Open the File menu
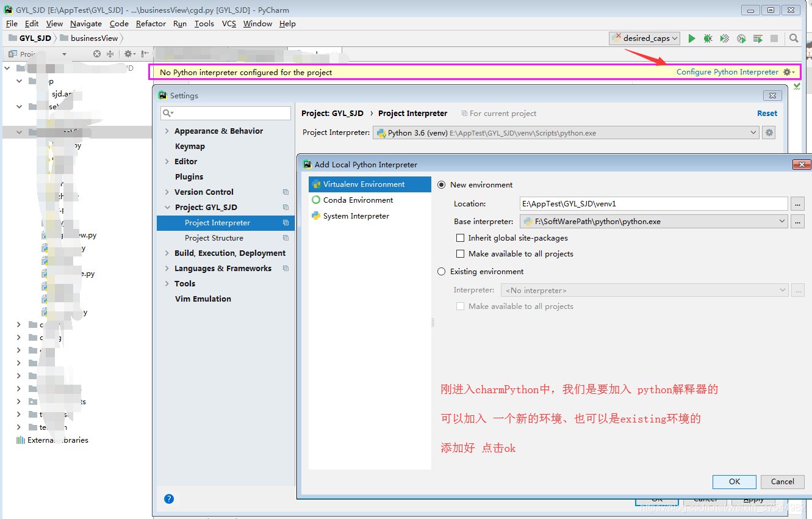This screenshot has height=519, width=812. [x=12, y=24]
